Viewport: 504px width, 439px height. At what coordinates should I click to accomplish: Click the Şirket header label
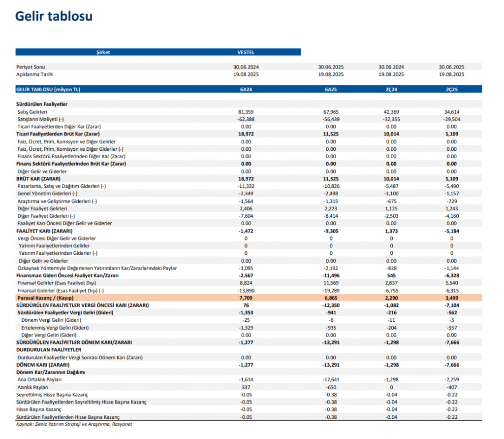tap(105, 52)
